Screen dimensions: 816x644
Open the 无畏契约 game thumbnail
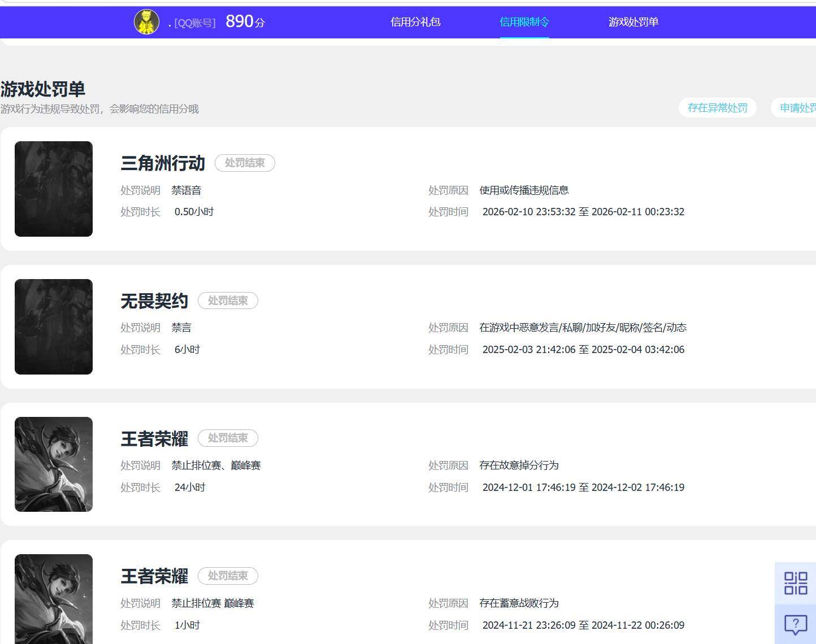54,327
